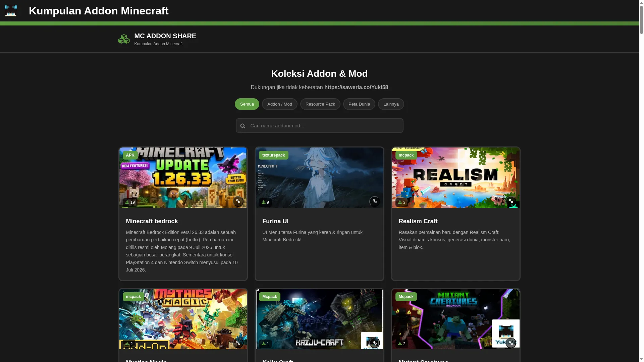Open the Mythics & Magic thumbnail image

(x=183, y=319)
